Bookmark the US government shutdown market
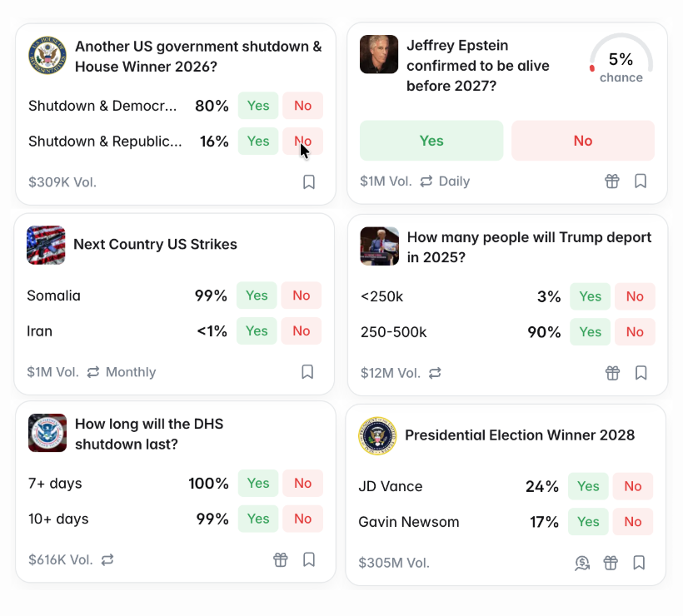This screenshot has width=683, height=616. tap(309, 181)
